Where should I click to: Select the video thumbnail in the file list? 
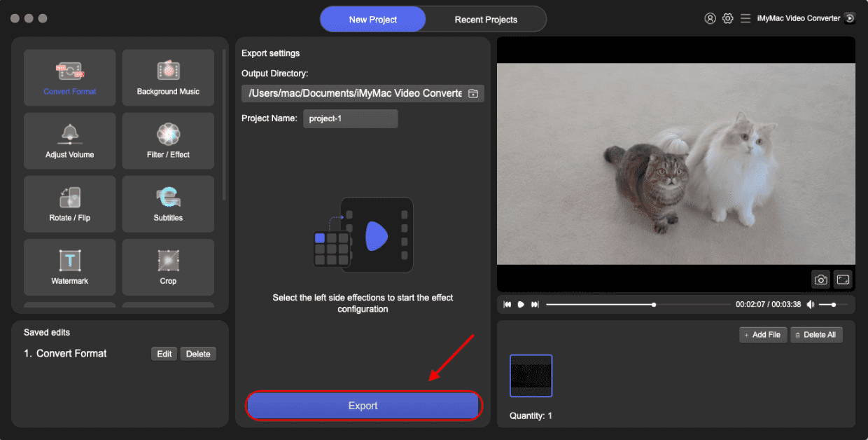click(531, 376)
